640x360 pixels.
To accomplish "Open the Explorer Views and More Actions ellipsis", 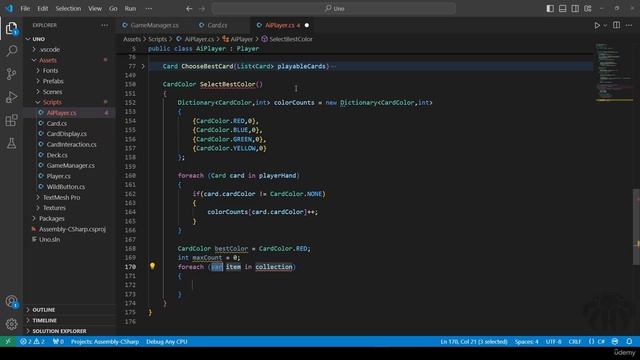I will click(105, 25).
